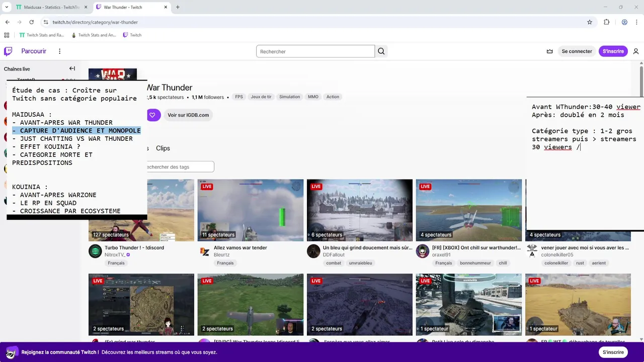Click the 'CAPTURE D'AUDIENCE ET MONOPOLE' note line
This screenshot has width=644, height=362.
tap(76, 131)
